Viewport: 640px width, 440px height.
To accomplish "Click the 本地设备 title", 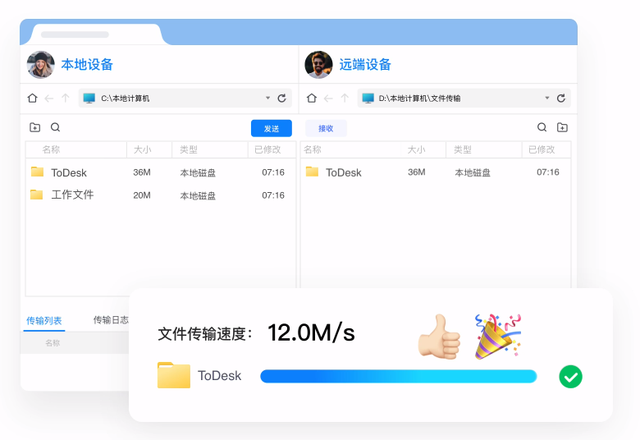I will (87, 64).
